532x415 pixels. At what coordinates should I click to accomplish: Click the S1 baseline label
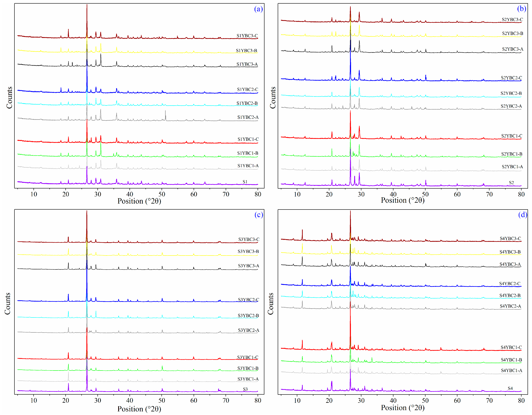click(x=245, y=182)
